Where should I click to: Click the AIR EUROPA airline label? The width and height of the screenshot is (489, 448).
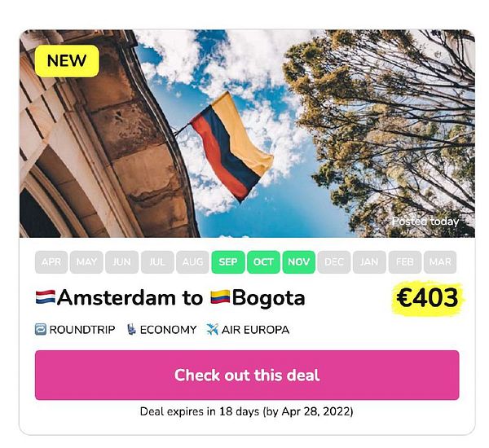coord(257,330)
